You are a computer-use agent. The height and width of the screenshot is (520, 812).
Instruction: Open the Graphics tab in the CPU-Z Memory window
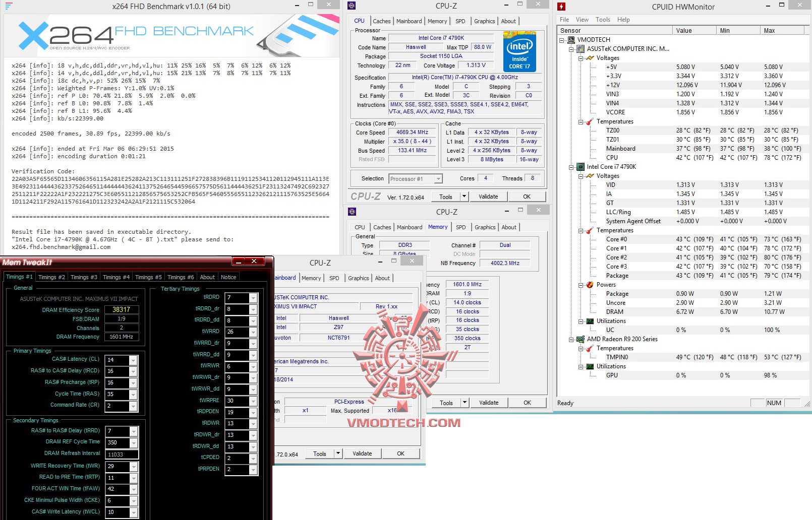point(485,227)
